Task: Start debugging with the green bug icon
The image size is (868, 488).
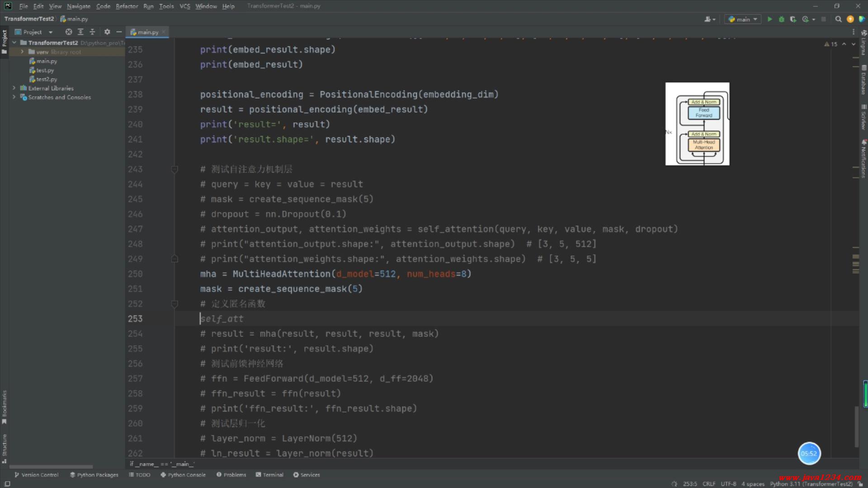Action: (781, 19)
